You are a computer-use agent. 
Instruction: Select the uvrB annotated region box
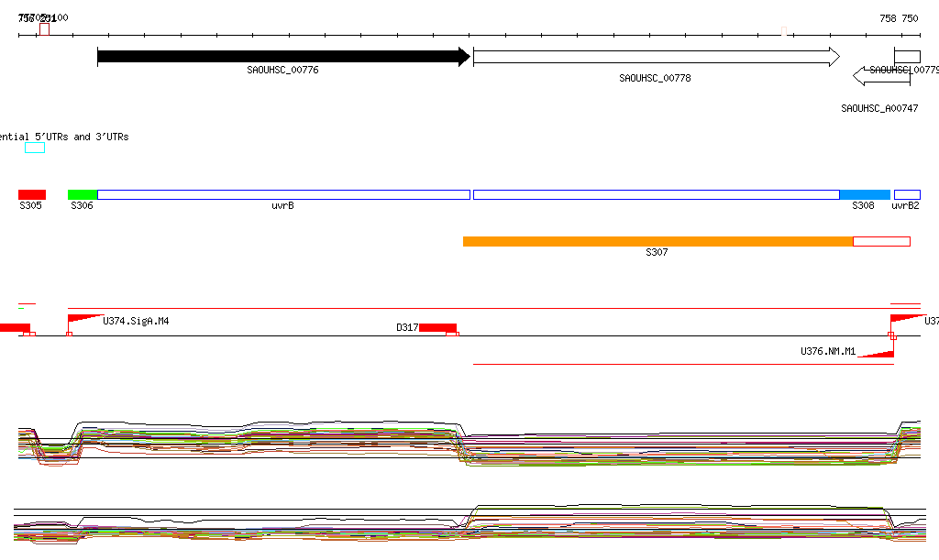point(283,194)
